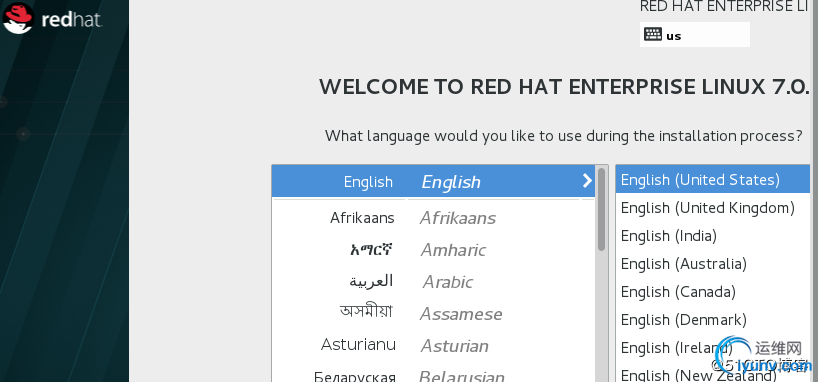Select English (India) locale
Viewport: 818px width, 382px height.
point(713,236)
